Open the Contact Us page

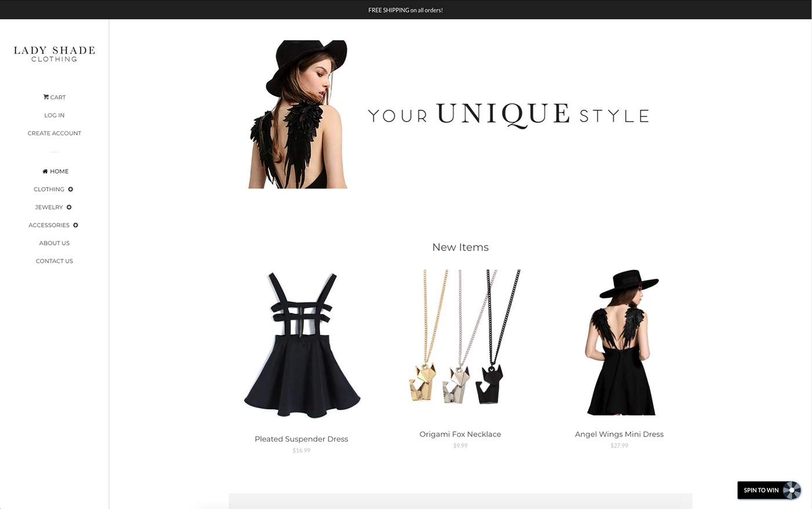(55, 261)
